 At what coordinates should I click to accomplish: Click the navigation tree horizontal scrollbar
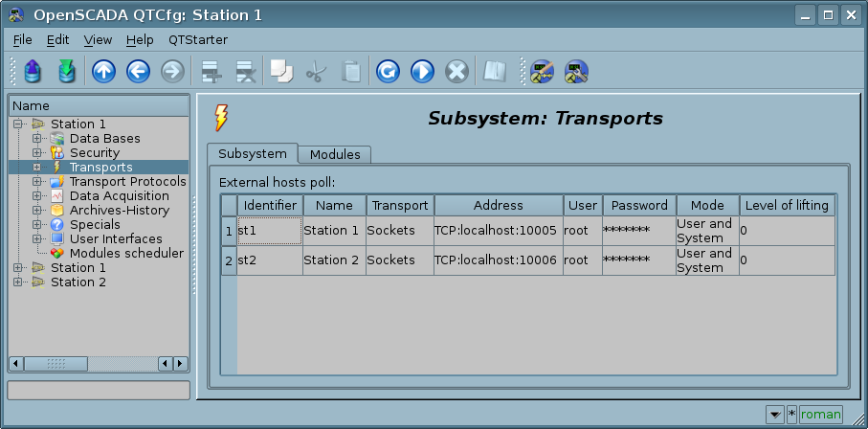(96, 364)
